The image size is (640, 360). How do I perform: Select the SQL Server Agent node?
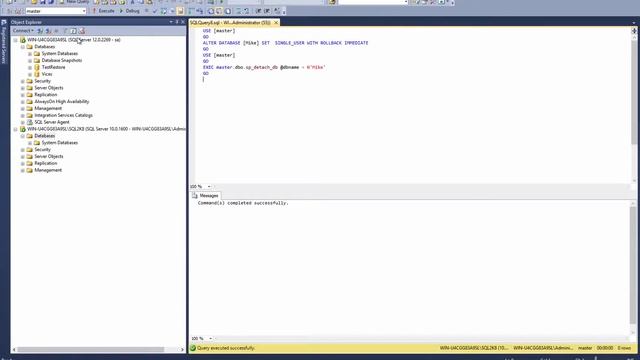[52, 122]
